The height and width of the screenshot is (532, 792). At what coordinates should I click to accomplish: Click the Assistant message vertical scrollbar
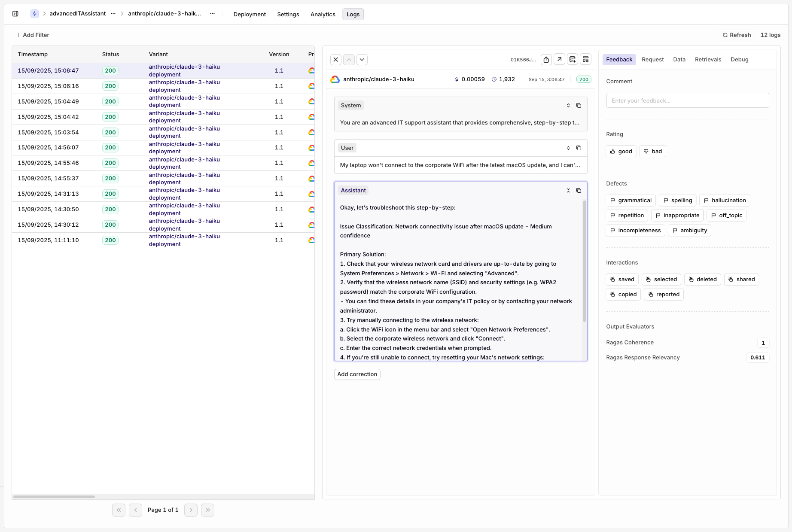[585, 261]
